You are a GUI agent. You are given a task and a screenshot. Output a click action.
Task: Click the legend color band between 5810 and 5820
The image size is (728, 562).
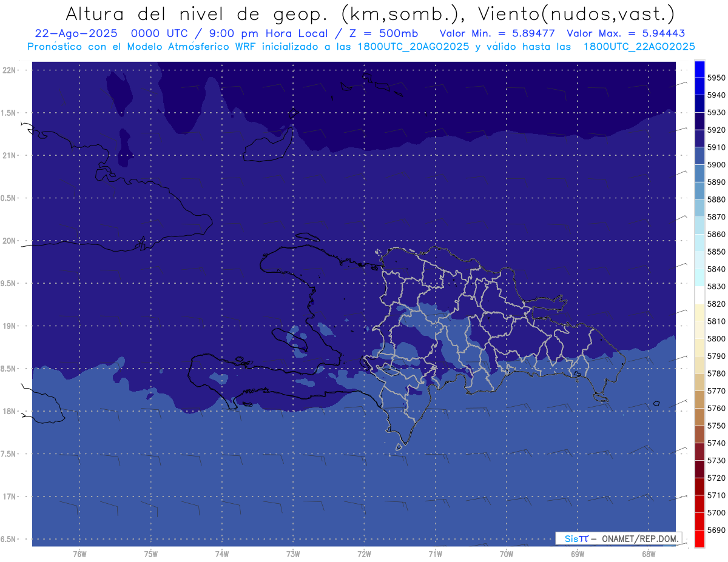point(699,313)
